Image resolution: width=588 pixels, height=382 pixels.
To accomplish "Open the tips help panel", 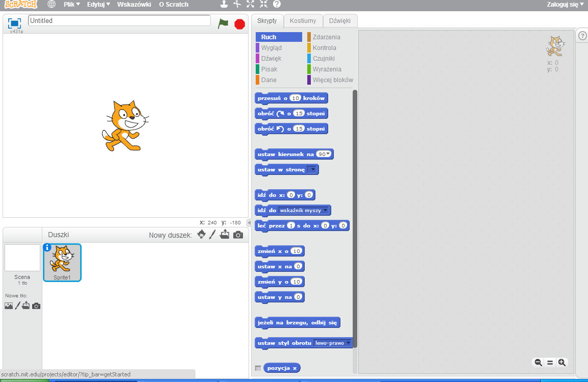I will [582, 36].
